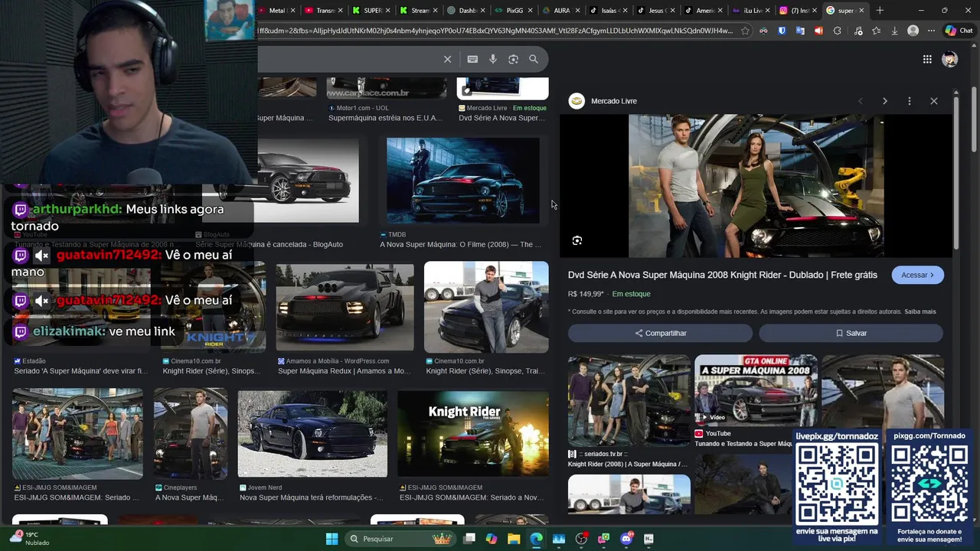Save the image with the Salvar button
The width and height of the screenshot is (980, 551).
coord(851,333)
